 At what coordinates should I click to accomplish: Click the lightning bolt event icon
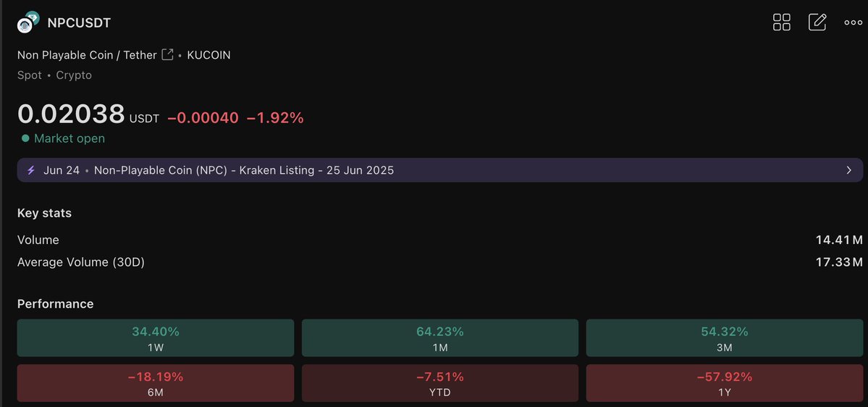click(31, 170)
